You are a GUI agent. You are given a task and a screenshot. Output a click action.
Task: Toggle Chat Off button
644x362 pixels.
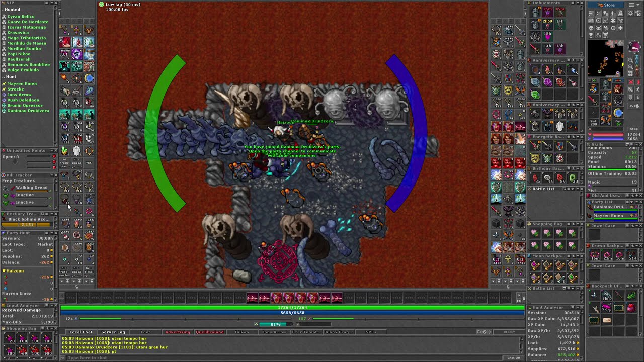coord(513,358)
